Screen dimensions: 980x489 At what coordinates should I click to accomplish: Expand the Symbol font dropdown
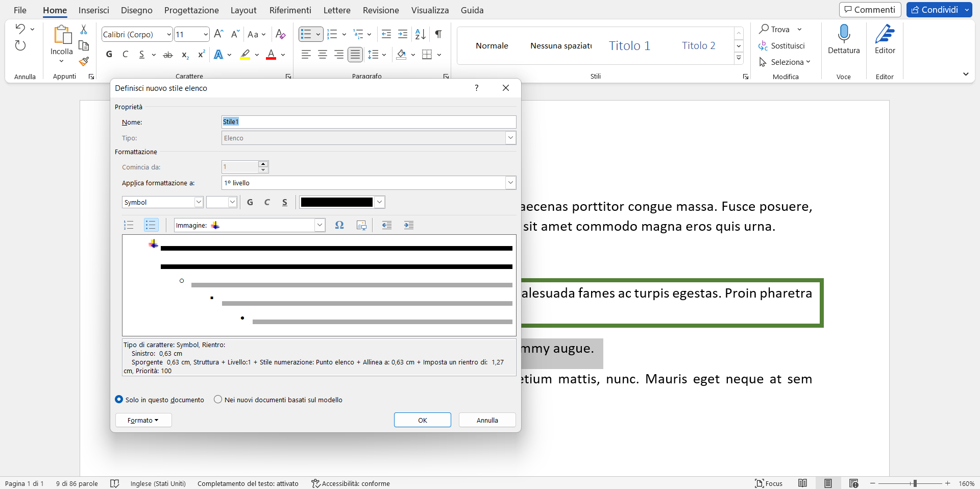(199, 202)
